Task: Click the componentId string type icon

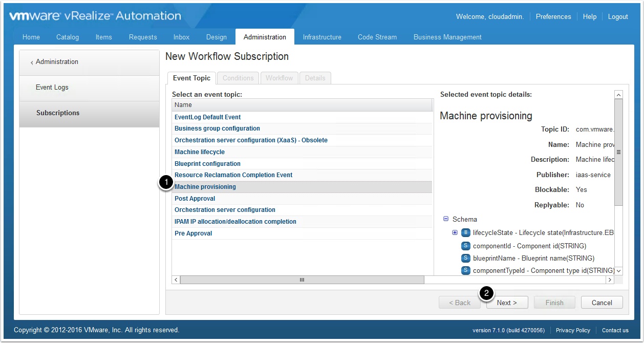Action: coord(466,246)
